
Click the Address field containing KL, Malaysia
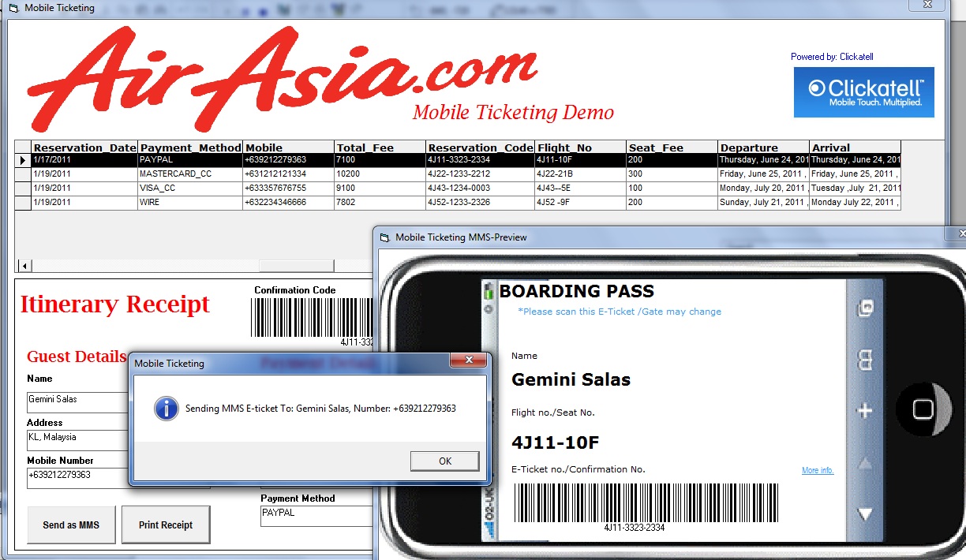coord(78,441)
